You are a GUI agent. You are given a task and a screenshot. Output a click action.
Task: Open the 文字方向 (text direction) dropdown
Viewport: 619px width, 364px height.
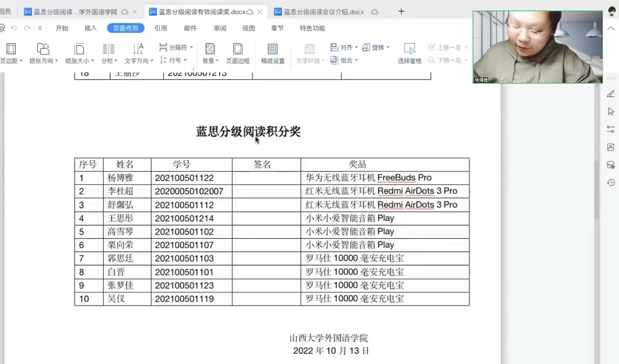coord(138,60)
